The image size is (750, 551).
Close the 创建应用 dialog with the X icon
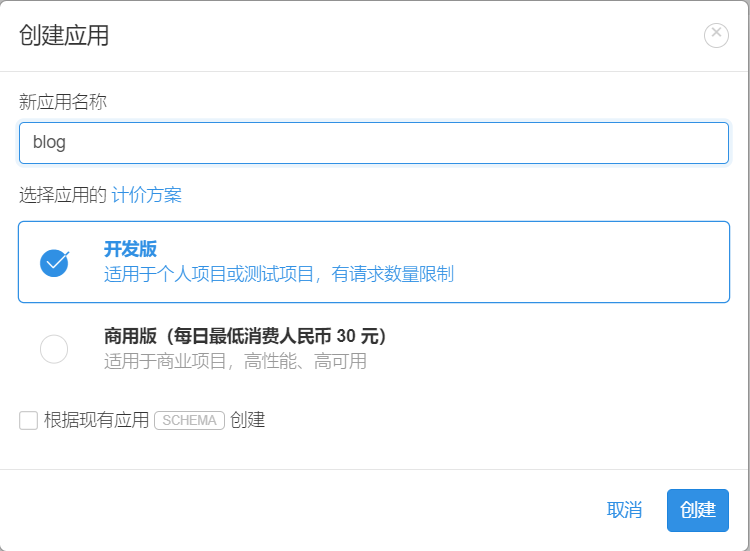tap(716, 35)
